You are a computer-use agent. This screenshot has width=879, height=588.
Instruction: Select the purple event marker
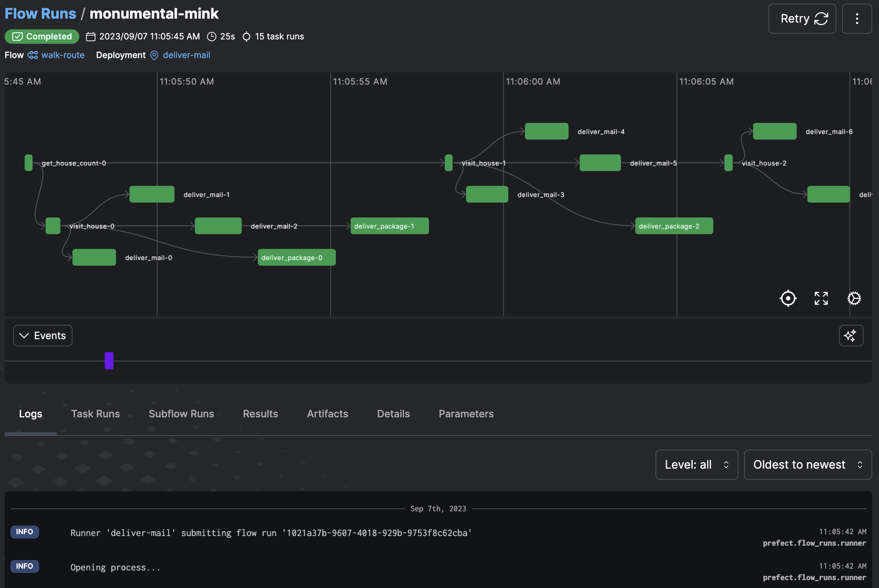(x=109, y=360)
